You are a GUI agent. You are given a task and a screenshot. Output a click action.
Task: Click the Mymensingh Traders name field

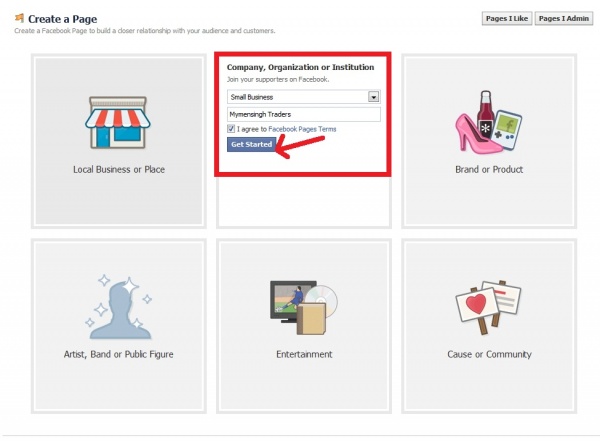click(x=304, y=114)
